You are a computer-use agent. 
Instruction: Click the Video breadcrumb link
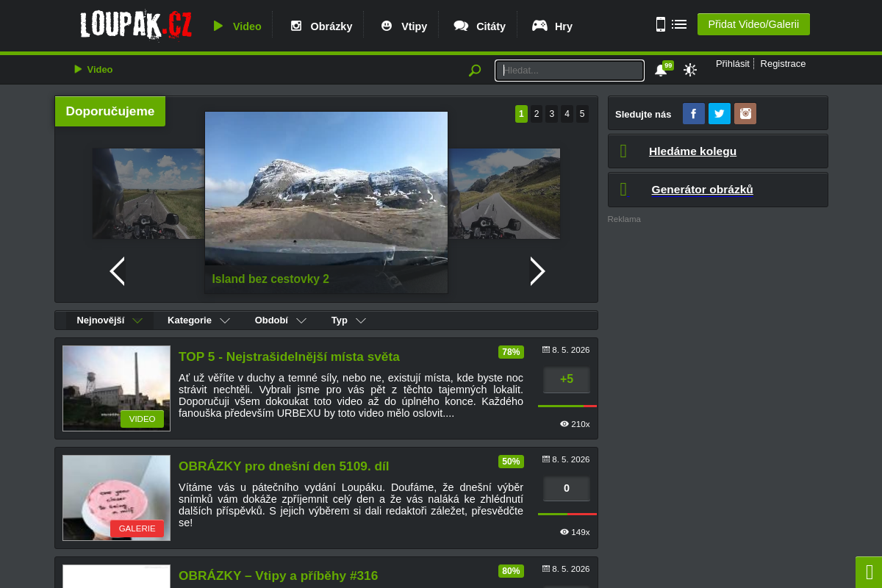pyautogui.click(x=93, y=70)
